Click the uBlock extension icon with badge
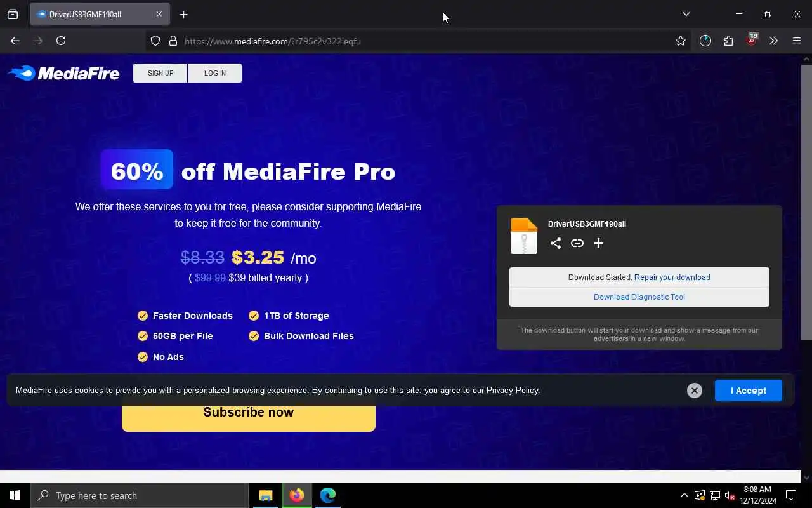812x508 pixels. tap(752, 40)
